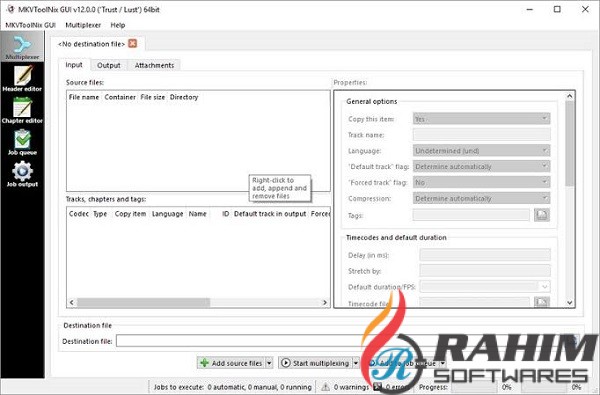This screenshot has width=600, height=395.
Task: Open the Forced track flag dropdown
Action: tap(481, 182)
